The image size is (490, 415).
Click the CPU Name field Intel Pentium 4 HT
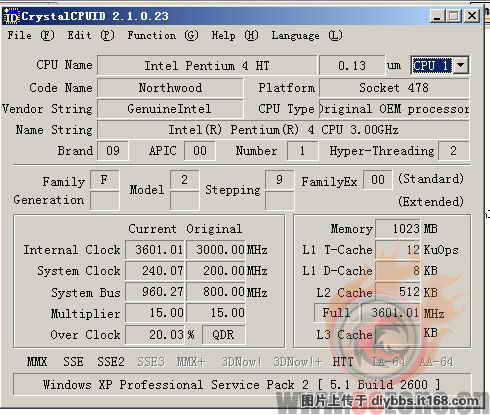coord(207,65)
